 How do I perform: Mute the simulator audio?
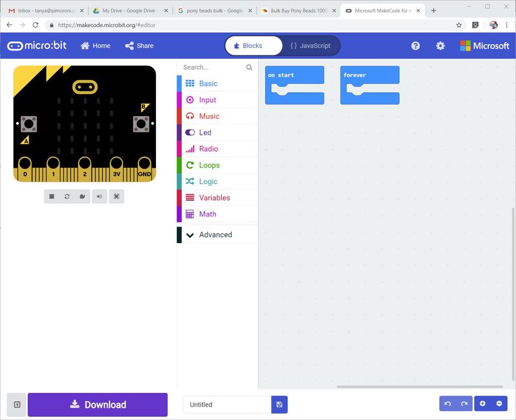tap(99, 197)
